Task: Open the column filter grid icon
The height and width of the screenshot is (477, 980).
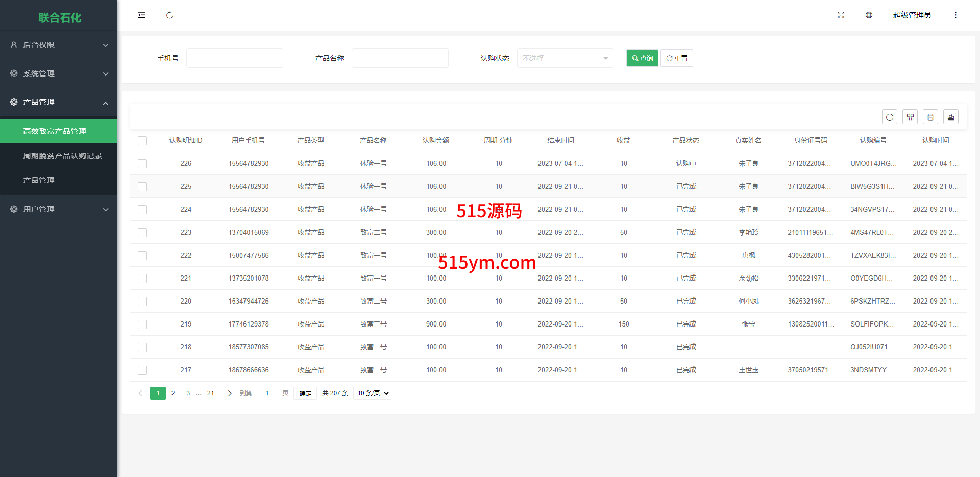Action: pyautogui.click(x=910, y=117)
